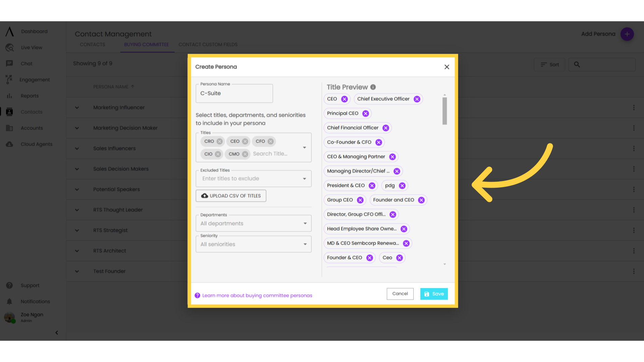Click the Live View sidebar icon

pos(10,47)
